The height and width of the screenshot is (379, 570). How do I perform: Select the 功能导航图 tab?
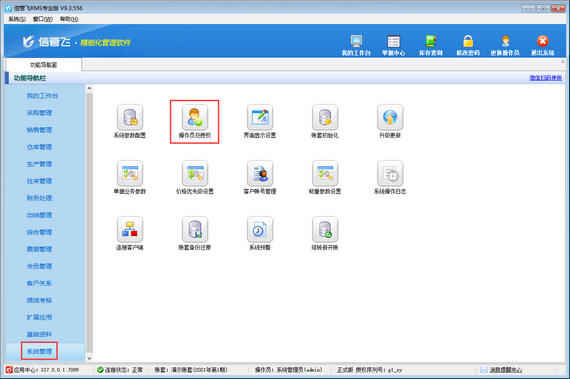(x=43, y=65)
